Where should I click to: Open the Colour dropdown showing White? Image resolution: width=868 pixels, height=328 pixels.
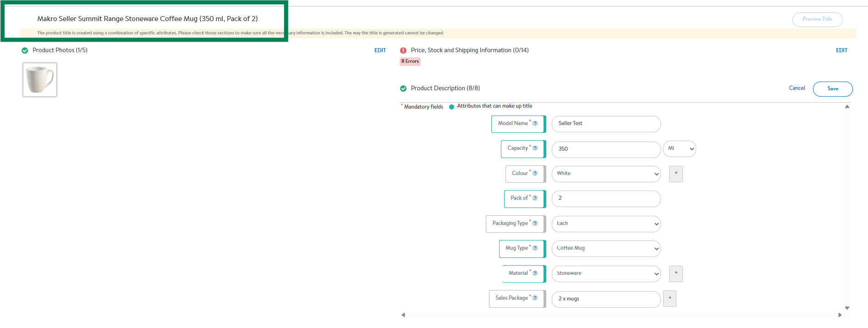click(606, 174)
